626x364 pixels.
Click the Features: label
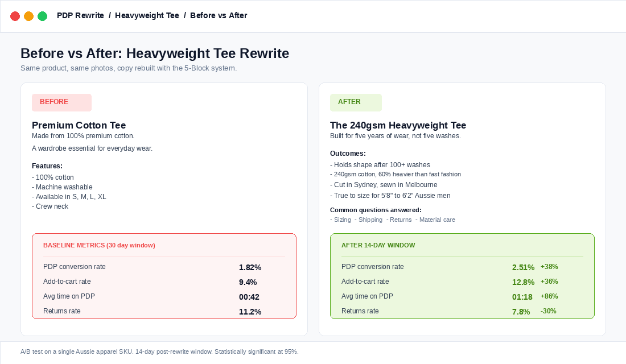click(x=47, y=166)
